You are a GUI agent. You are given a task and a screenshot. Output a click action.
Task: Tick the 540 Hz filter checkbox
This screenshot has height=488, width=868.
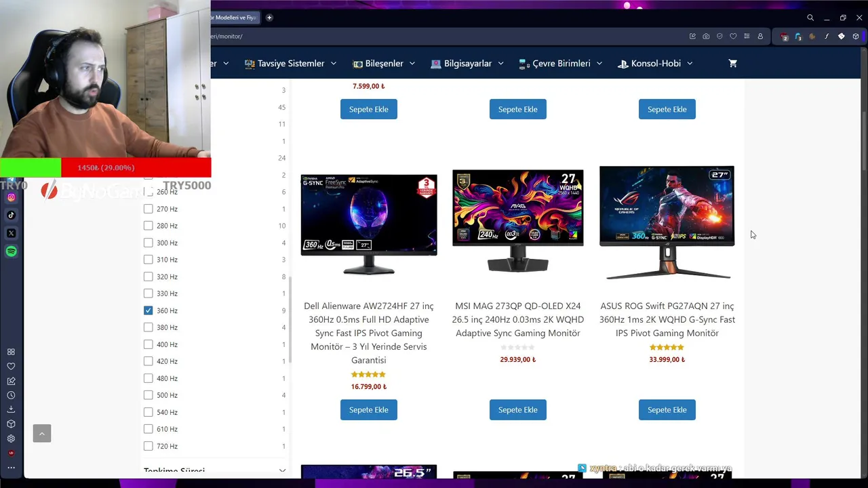click(148, 412)
